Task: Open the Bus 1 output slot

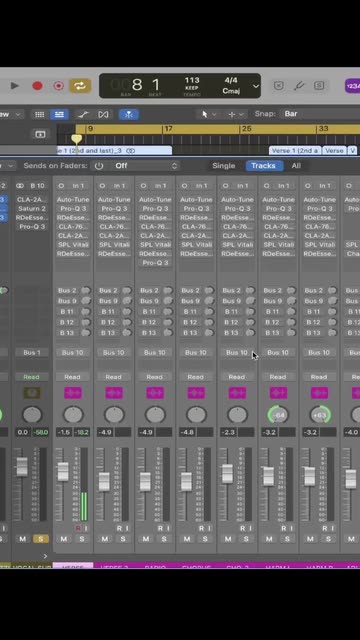Action: pyautogui.click(x=32, y=352)
